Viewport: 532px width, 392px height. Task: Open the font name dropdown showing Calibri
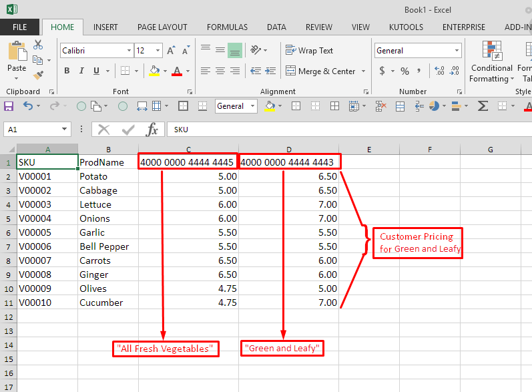coord(129,51)
